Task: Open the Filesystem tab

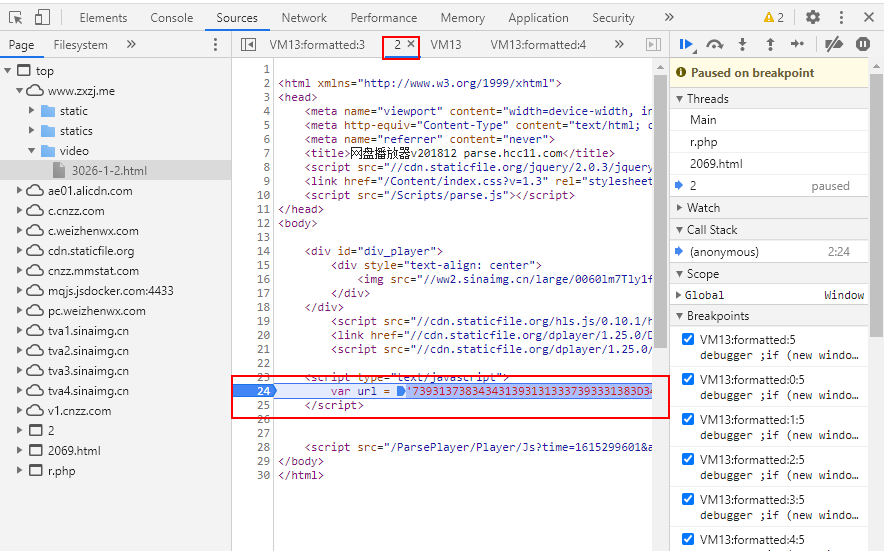Action: (80, 45)
